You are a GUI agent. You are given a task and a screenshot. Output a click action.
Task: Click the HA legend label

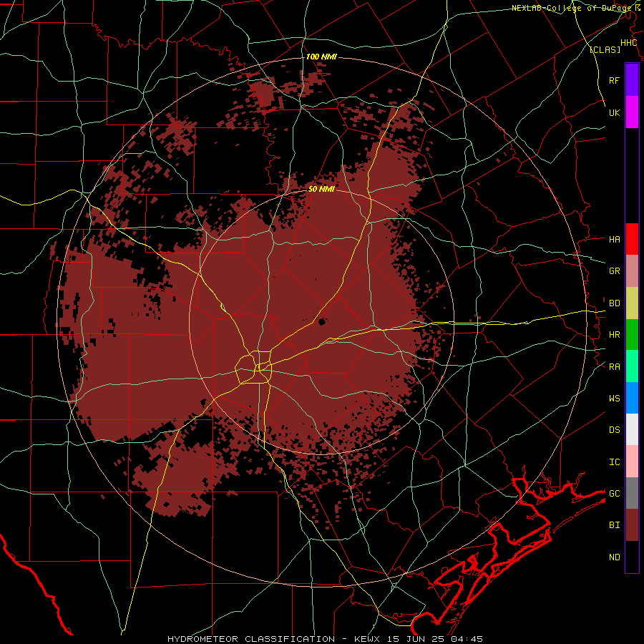[614, 239]
